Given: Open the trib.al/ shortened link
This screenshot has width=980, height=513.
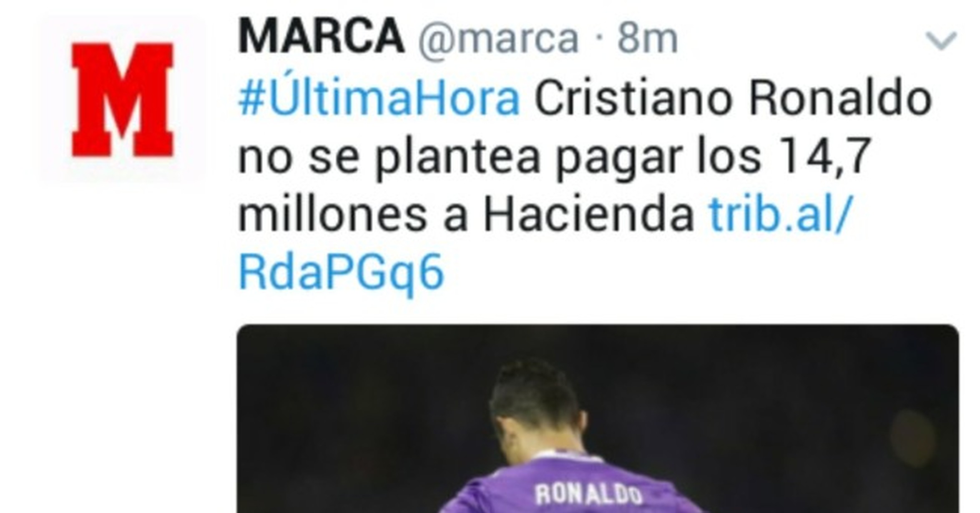Looking at the screenshot, I should pyautogui.click(x=779, y=215).
